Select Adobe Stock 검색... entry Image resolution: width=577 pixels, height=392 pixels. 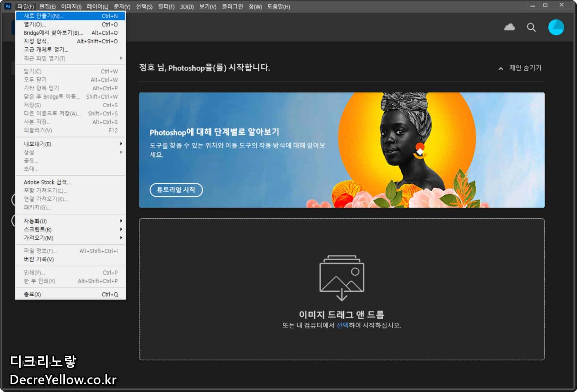[x=71, y=182]
